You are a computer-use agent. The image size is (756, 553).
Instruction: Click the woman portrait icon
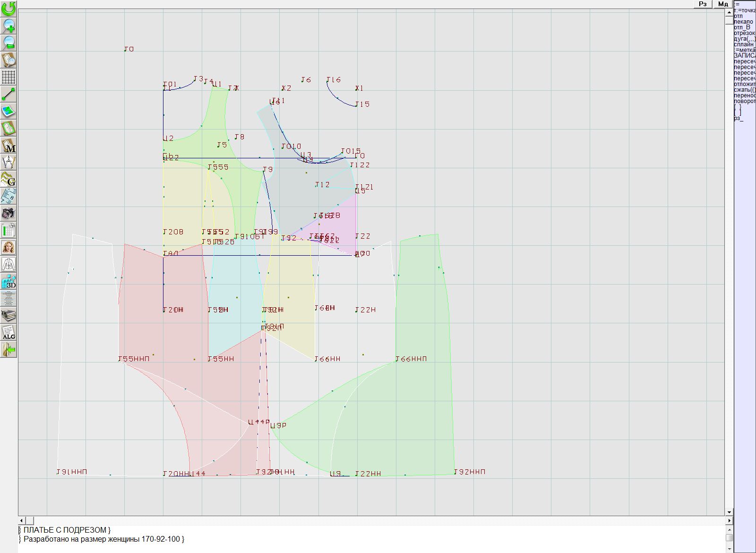click(x=9, y=247)
